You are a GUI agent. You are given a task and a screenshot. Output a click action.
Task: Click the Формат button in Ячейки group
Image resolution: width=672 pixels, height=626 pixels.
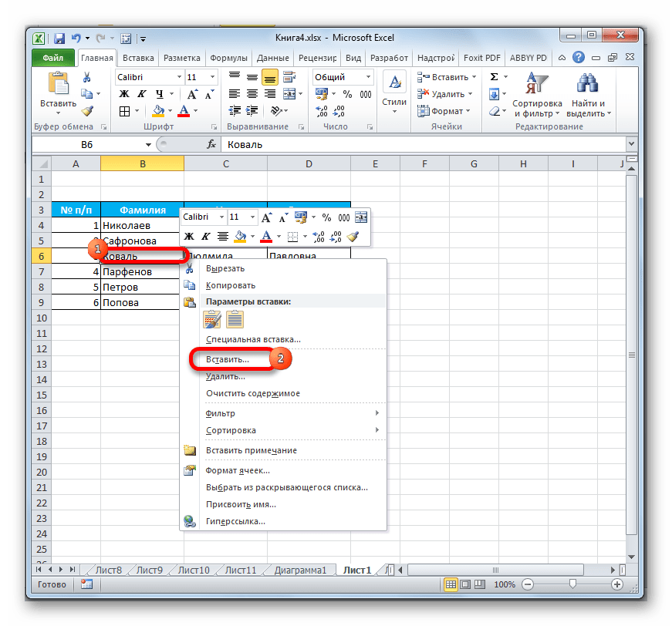click(443, 111)
